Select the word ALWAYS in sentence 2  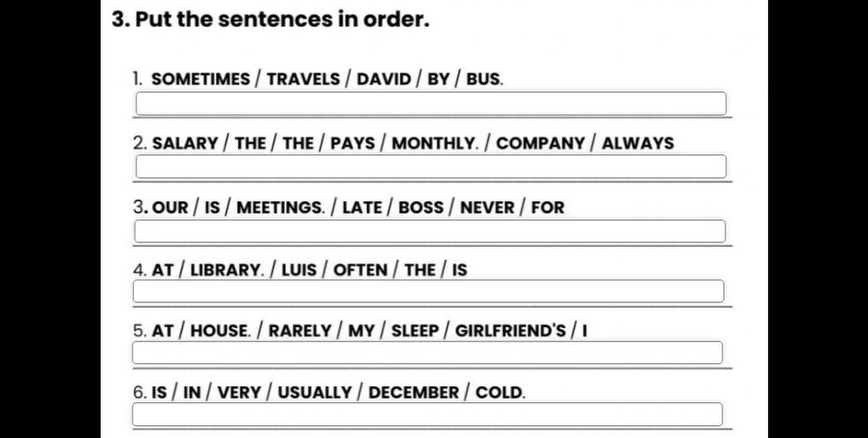pyautogui.click(x=637, y=143)
